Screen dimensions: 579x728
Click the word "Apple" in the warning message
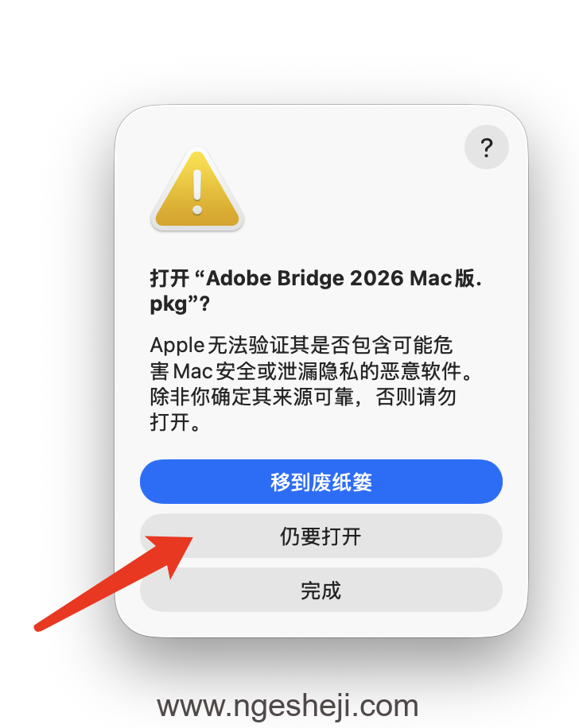coord(177,347)
